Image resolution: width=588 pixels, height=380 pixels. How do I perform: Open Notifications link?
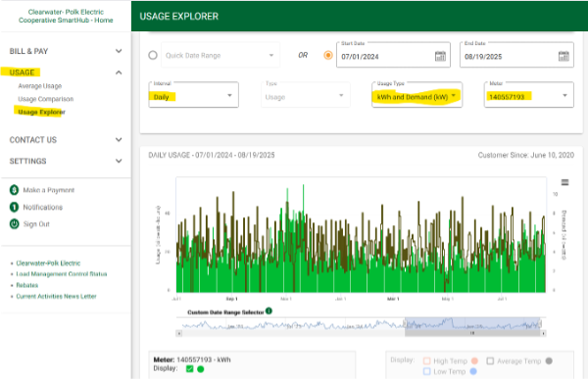(43, 207)
